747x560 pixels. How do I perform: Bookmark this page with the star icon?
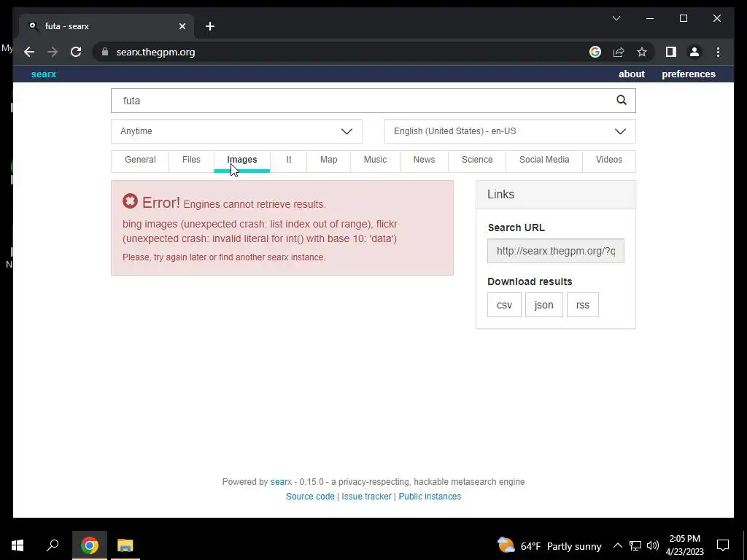(x=642, y=52)
